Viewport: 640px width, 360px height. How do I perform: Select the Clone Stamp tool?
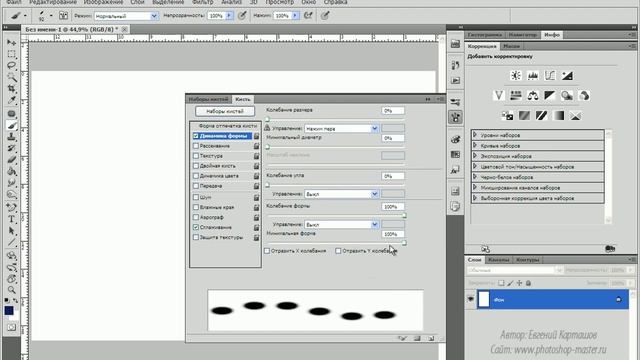[x=11, y=137]
